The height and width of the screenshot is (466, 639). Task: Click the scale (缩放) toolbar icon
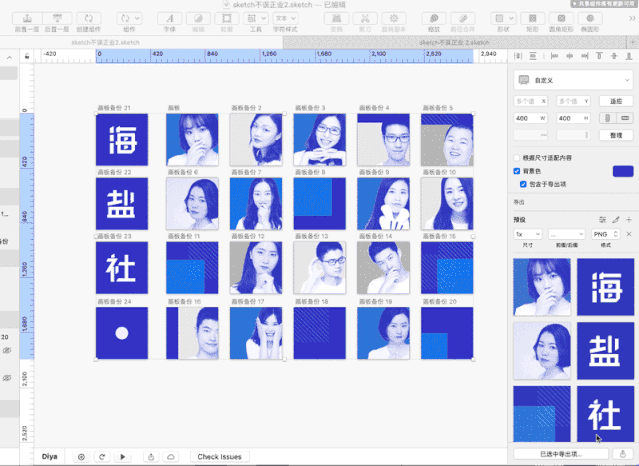click(x=434, y=18)
